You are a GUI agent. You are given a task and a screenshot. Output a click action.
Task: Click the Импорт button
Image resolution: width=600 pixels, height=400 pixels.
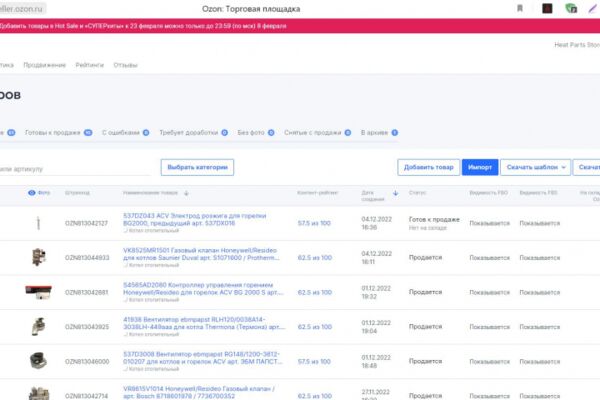(480, 167)
